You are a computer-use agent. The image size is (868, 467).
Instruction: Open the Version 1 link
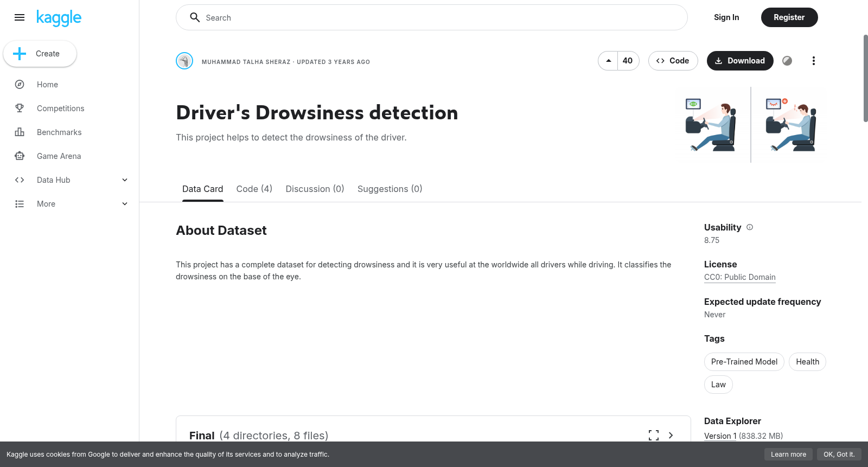pyautogui.click(x=720, y=436)
